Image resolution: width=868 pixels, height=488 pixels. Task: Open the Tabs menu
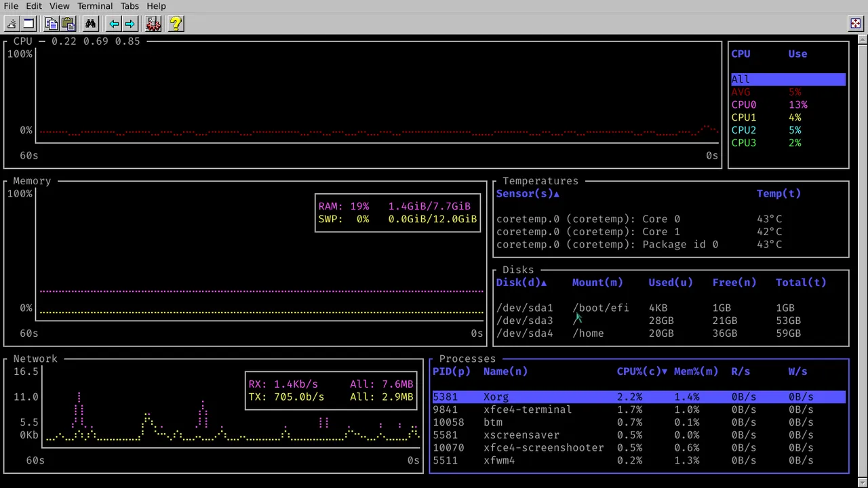tap(129, 5)
